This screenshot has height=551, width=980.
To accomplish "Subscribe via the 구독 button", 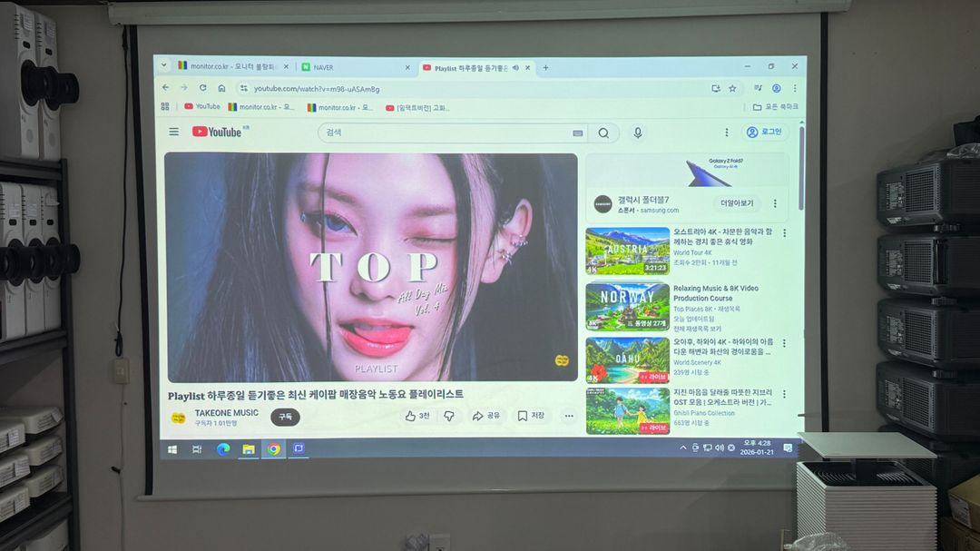I will coord(284,417).
